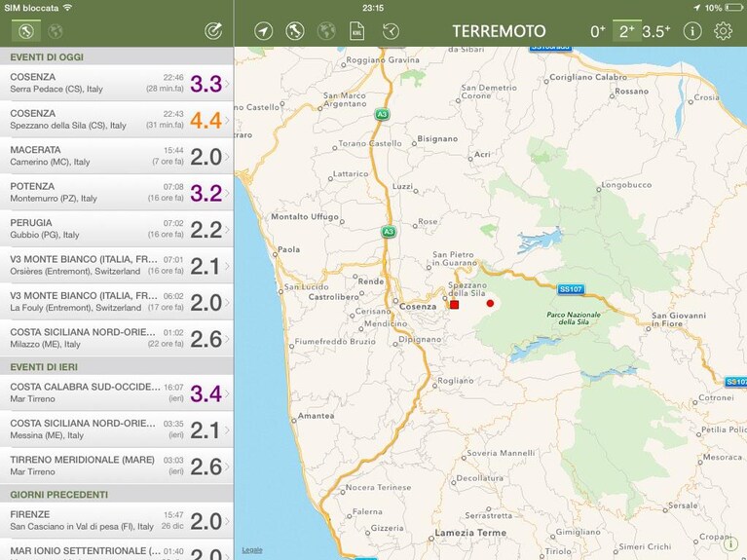
Task: Open settings gear icon
Action: pyautogui.click(x=723, y=31)
